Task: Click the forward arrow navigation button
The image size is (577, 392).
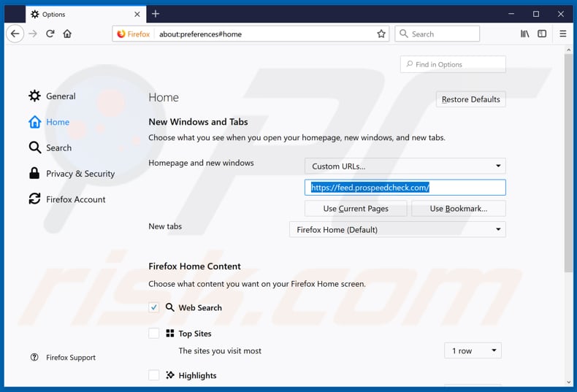Action: point(33,34)
